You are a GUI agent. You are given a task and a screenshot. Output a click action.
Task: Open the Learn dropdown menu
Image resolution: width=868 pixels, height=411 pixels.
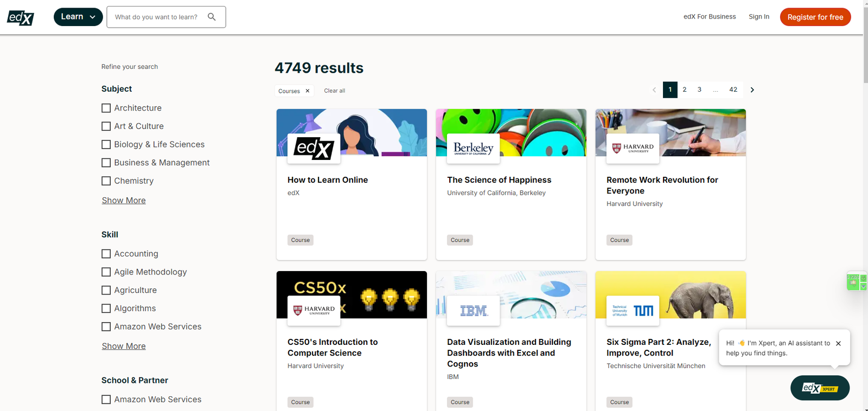[x=78, y=17]
